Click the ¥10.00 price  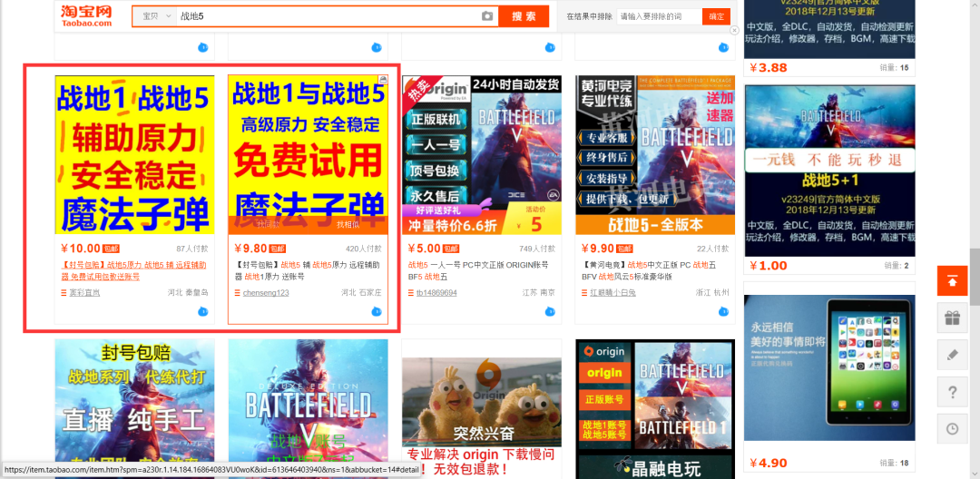pos(81,249)
